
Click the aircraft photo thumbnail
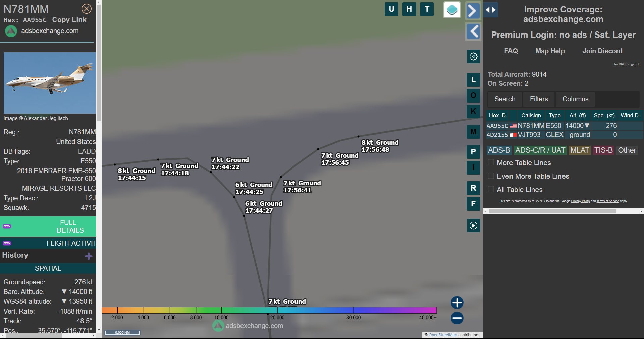(50, 83)
